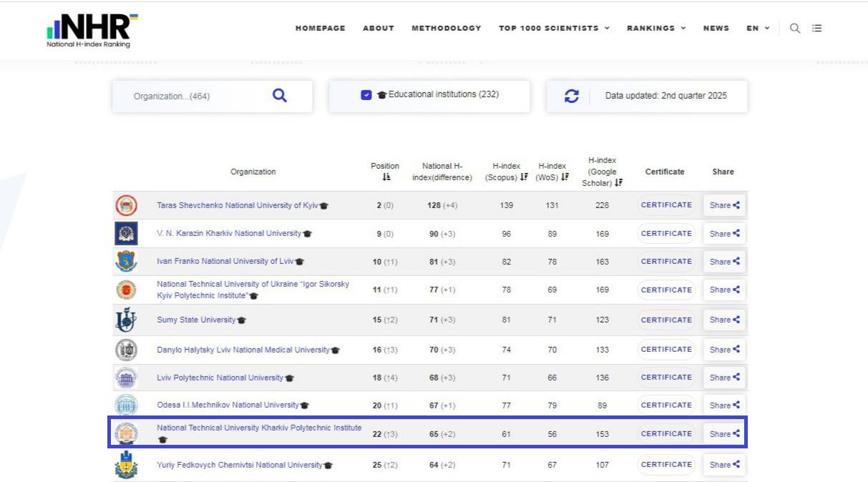Share Igor Sikorsky Kyiv Polytechnic ranking
This screenshot has height=482, width=868.
(724, 290)
